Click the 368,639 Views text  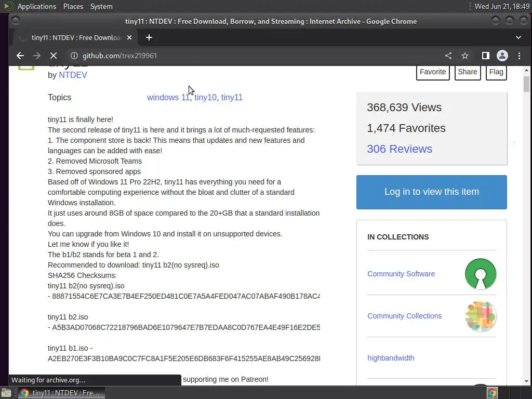click(404, 107)
